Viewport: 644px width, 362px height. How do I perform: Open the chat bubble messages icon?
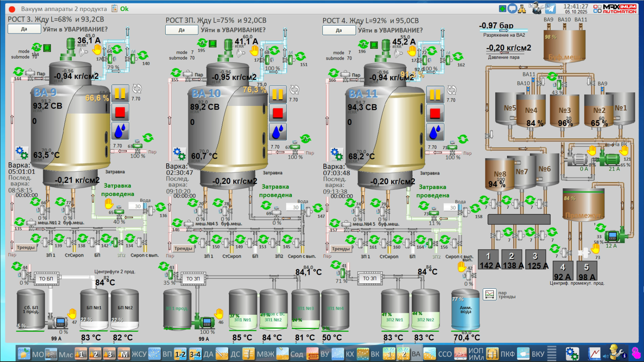click(x=512, y=8)
